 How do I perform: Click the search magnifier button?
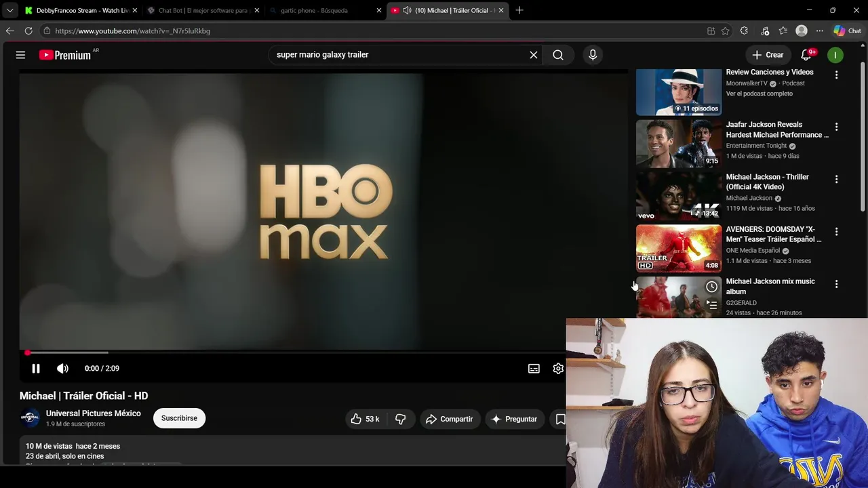click(558, 55)
